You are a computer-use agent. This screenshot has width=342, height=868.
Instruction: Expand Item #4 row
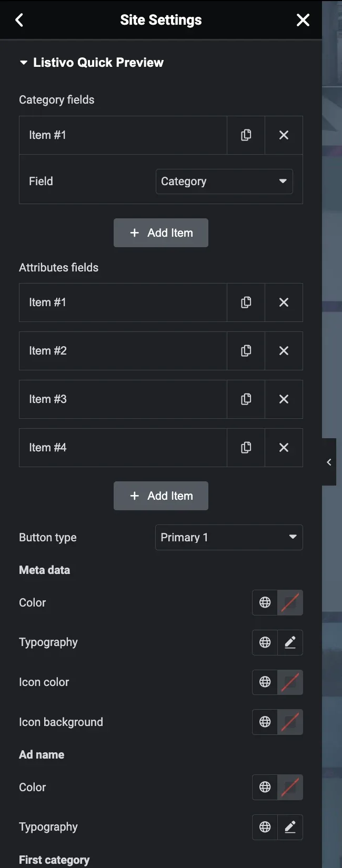tap(123, 448)
